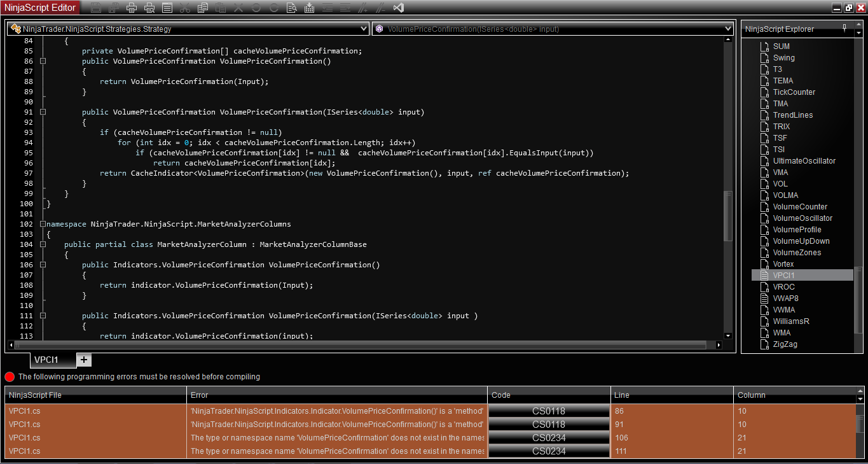The image size is (868, 464).
Task: Sort errors by the Code column header
Action: coord(549,395)
